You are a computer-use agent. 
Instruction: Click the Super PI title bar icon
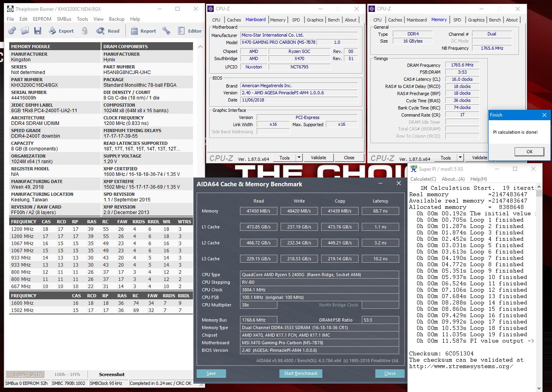pos(414,169)
